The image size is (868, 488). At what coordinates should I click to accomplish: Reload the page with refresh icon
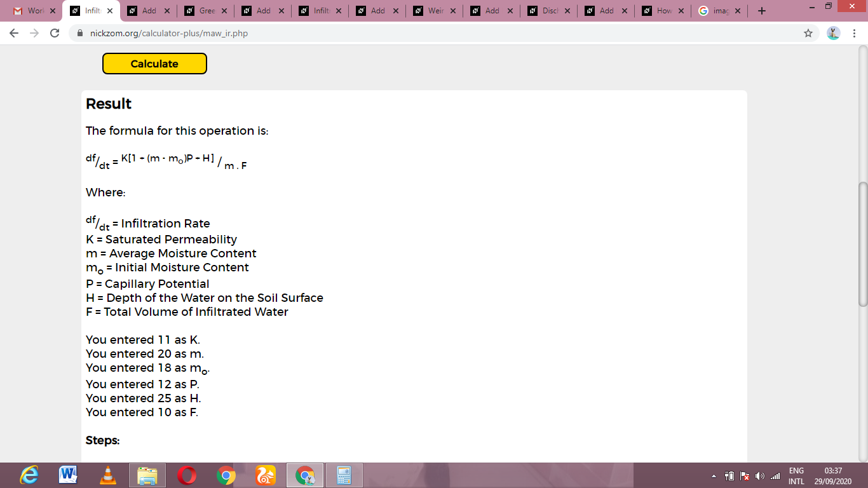point(55,33)
